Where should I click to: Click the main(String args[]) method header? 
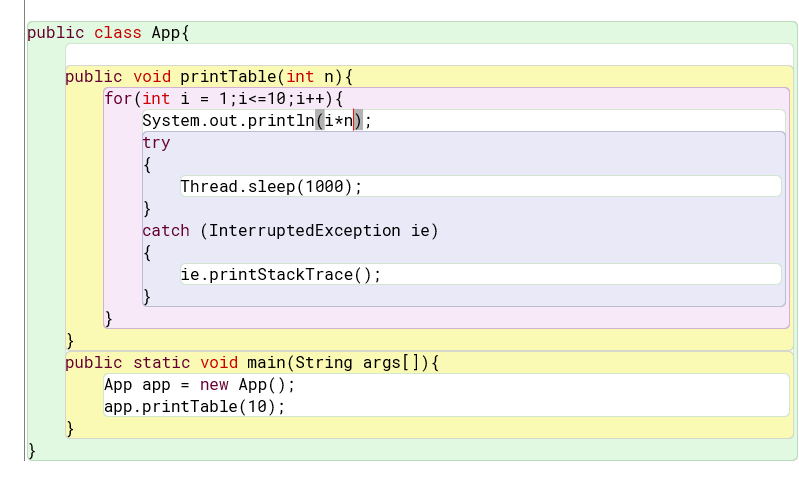tap(252, 363)
